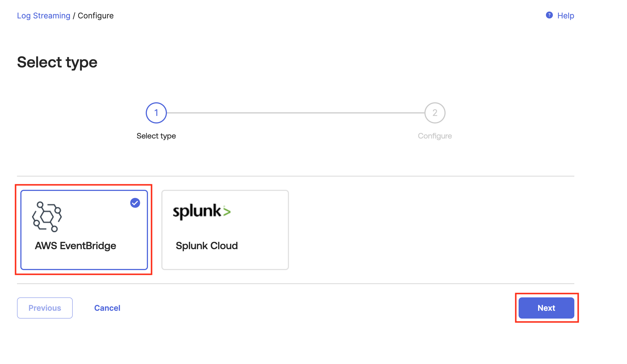Click the AWS EventBridge label text
This screenshot has width=627, height=364.
point(76,246)
